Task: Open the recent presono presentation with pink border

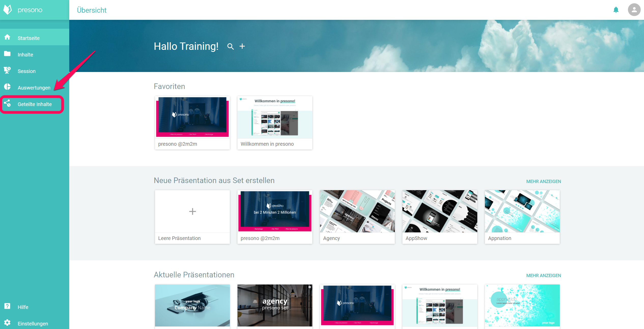Action: pyautogui.click(x=357, y=305)
